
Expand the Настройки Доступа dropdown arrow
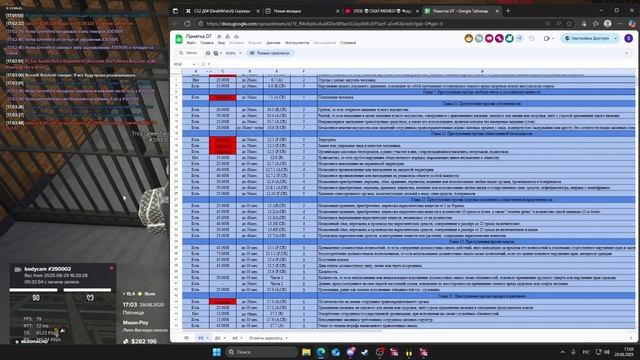pos(616,38)
